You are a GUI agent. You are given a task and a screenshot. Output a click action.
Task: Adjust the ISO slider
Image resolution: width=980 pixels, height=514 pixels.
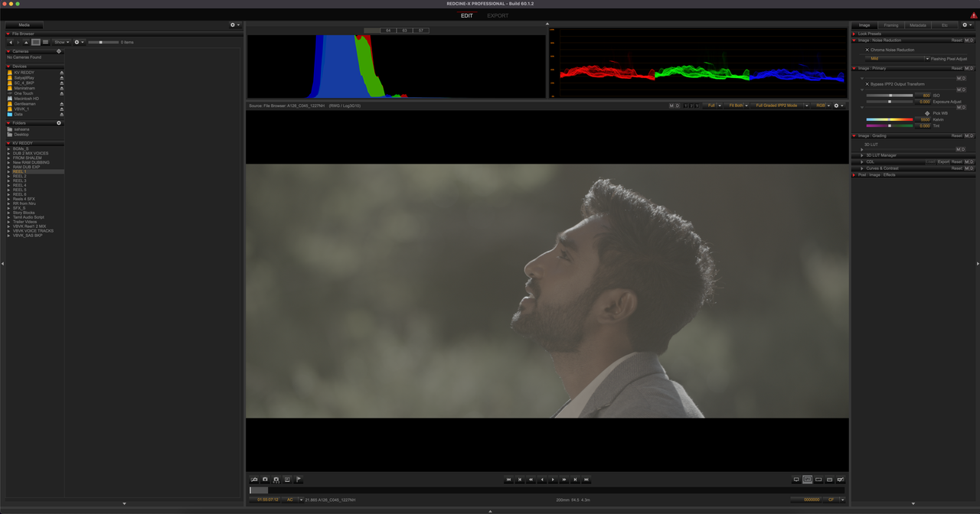coord(890,96)
